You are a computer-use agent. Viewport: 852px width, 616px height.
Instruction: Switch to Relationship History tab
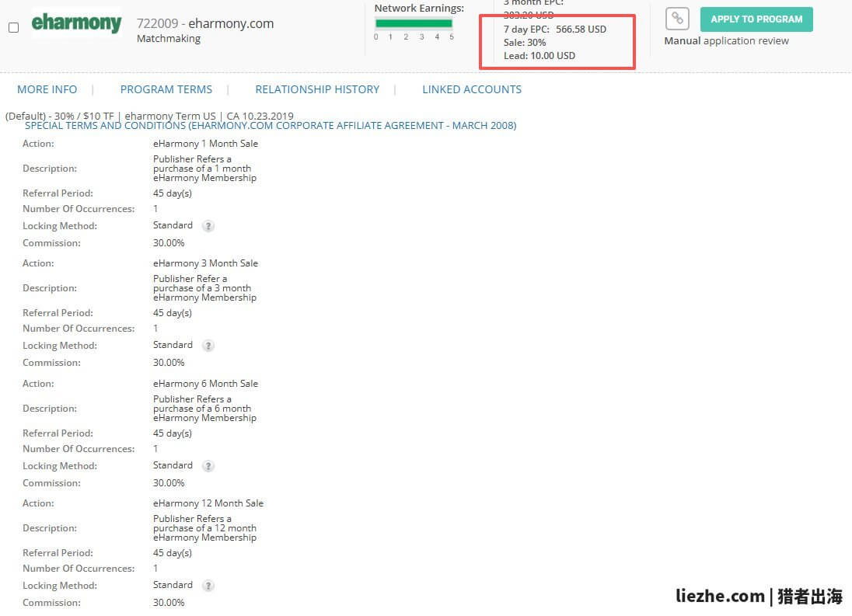click(317, 89)
